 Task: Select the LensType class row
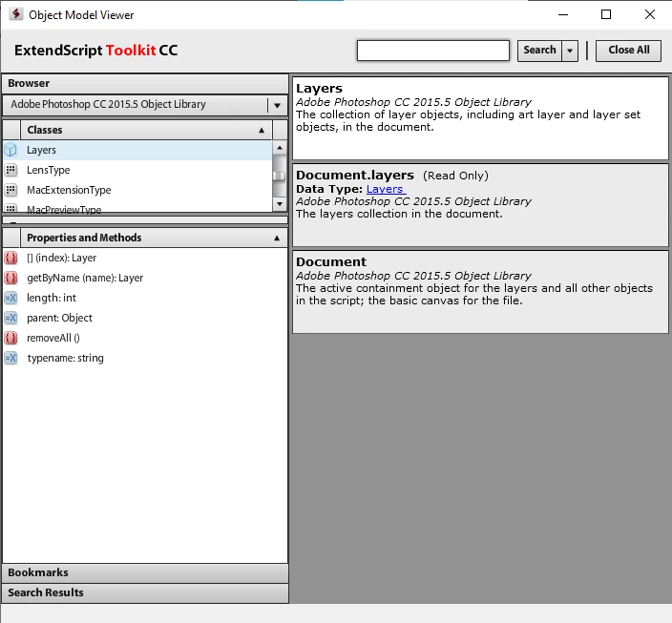[x=137, y=170]
